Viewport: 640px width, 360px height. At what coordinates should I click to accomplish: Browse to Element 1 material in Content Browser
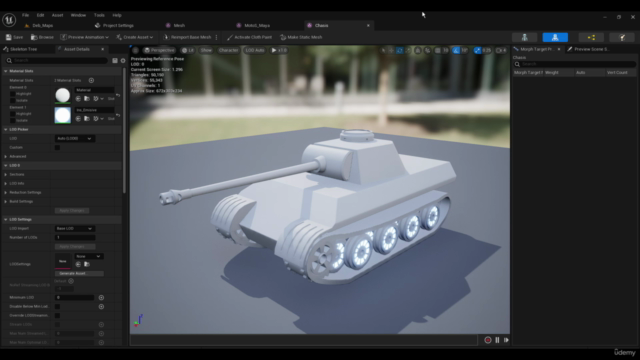point(87,118)
